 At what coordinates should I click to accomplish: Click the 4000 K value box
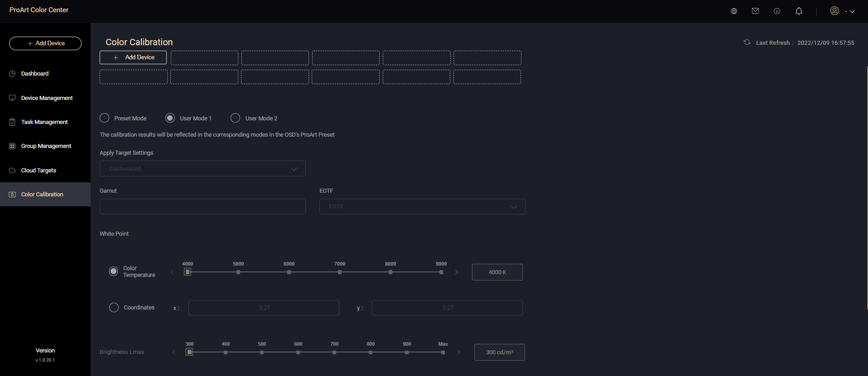tap(497, 272)
